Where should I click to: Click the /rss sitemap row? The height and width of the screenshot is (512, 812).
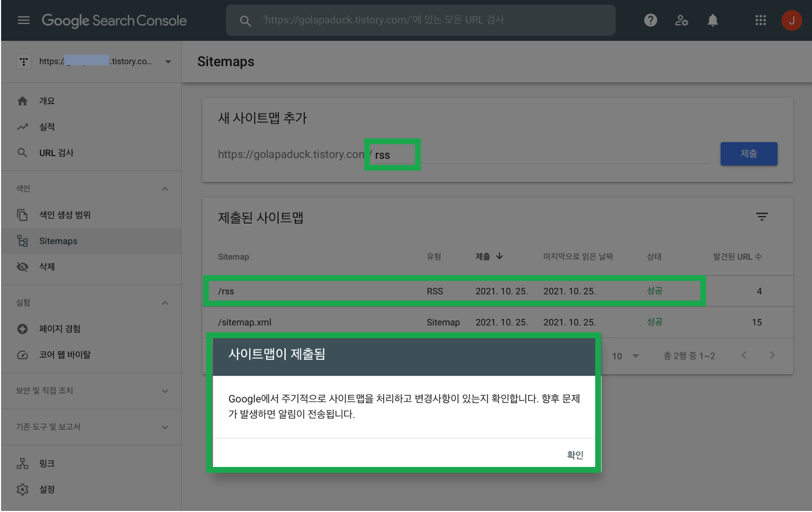click(x=498, y=291)
